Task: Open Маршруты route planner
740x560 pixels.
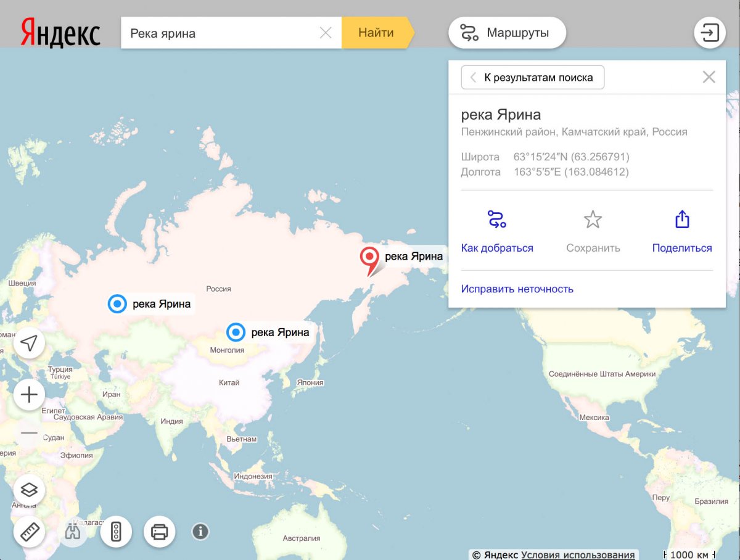Action: [x=507, y=33]
